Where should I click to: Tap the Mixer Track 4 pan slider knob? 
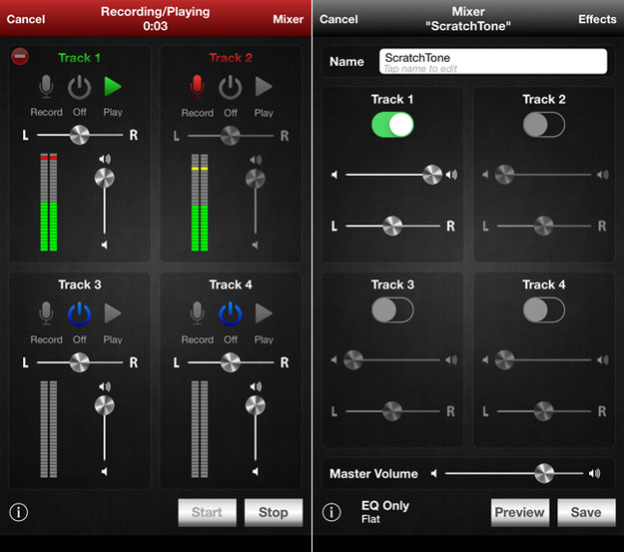click(x=544, y=411)
